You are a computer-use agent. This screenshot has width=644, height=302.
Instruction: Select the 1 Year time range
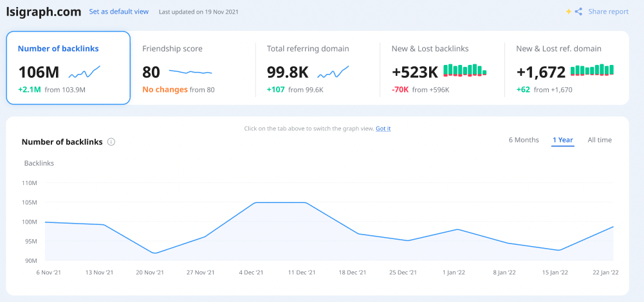click(562, 140)
